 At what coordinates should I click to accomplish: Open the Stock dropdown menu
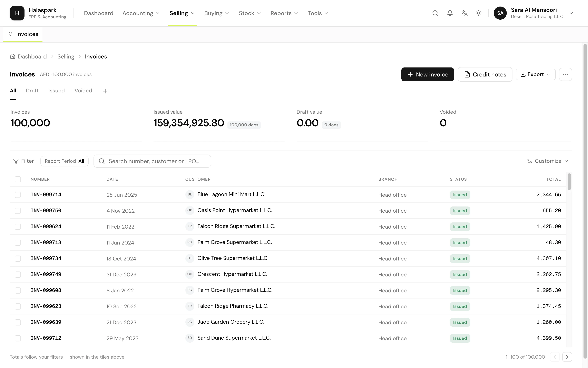click(x=250, y=13)
